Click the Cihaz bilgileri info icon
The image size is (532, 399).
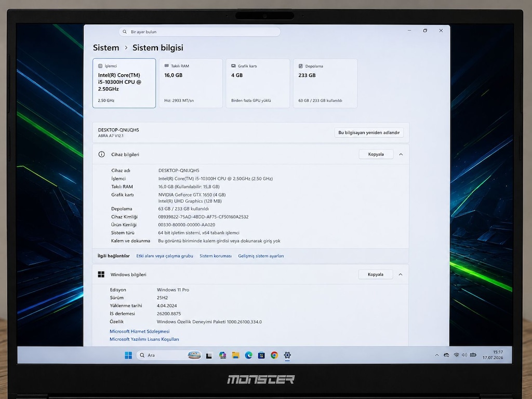point(101,154)
